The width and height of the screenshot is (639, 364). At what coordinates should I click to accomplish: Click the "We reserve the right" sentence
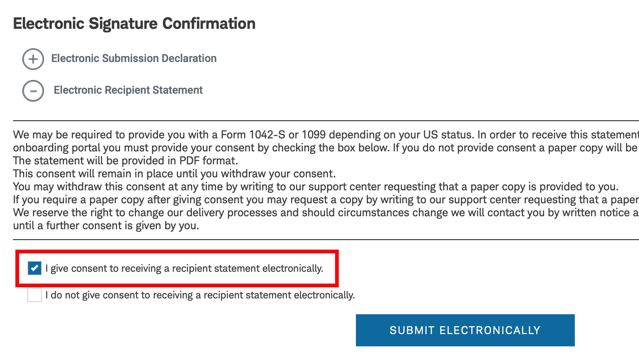(326, 213)
